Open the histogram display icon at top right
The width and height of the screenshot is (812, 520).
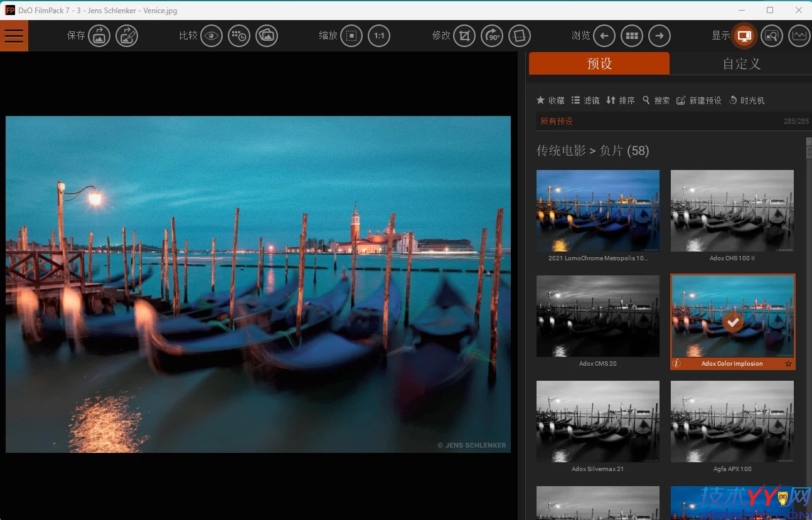pos(799,36)
